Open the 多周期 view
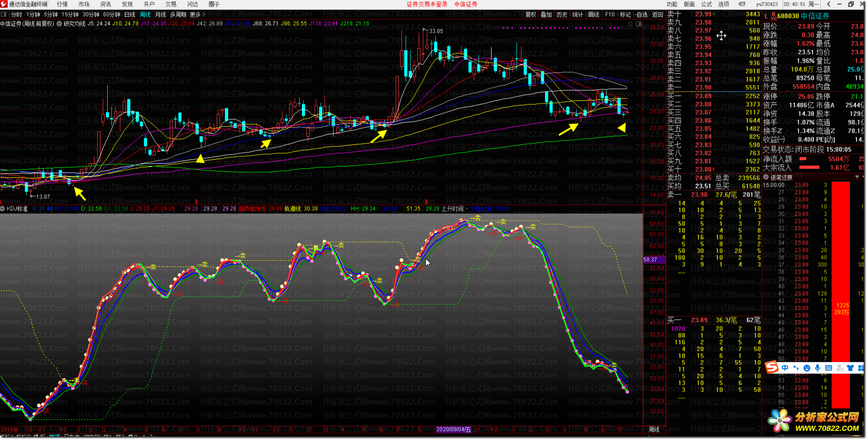The image size is (868, 440). [178, 14]
